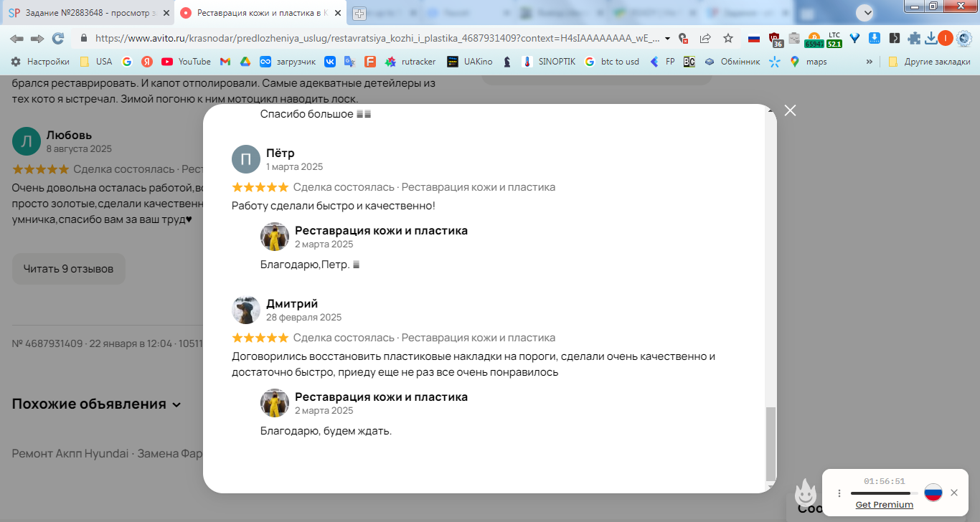The height and width of the screenshot is (522, 980).
Task: Expand the address bar dropdown arrow
Action: click(668, 39)
